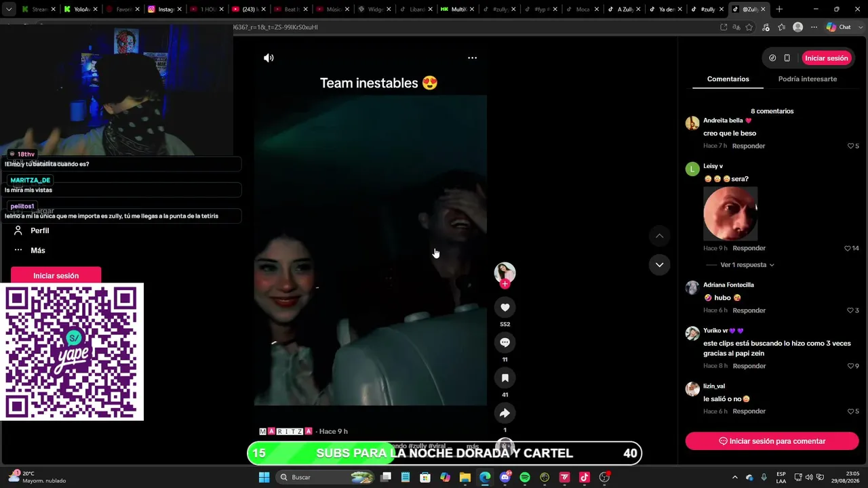This screenshot has height=488, width=868.
Task: Open Yuriko vr's commenter avatar
Action: (x=692, y=333)
